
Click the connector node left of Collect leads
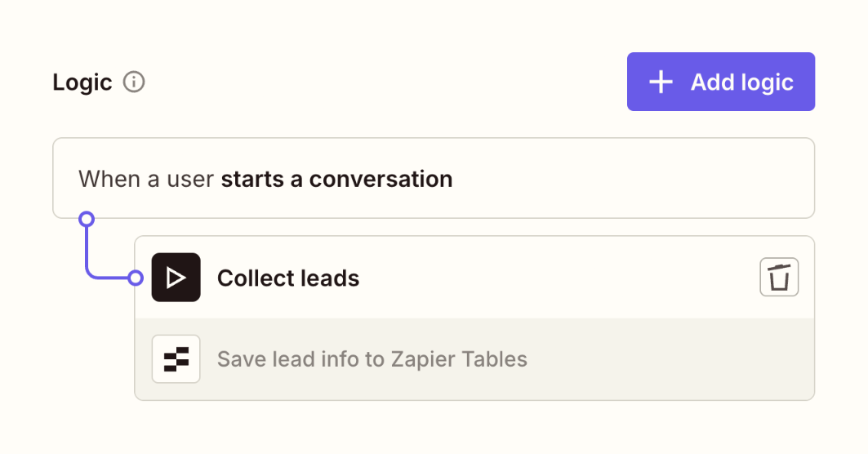click(x=136, y=278)
